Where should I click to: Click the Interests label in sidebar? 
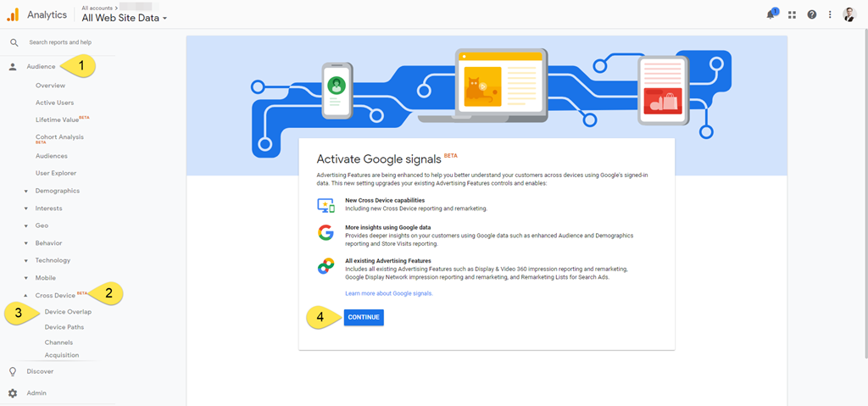click(48, 209)
